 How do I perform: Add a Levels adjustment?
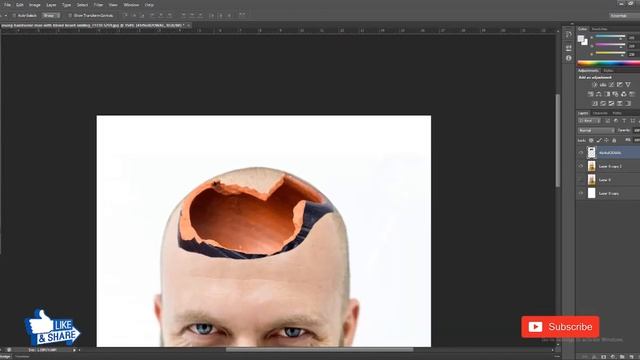pos(603,84)
